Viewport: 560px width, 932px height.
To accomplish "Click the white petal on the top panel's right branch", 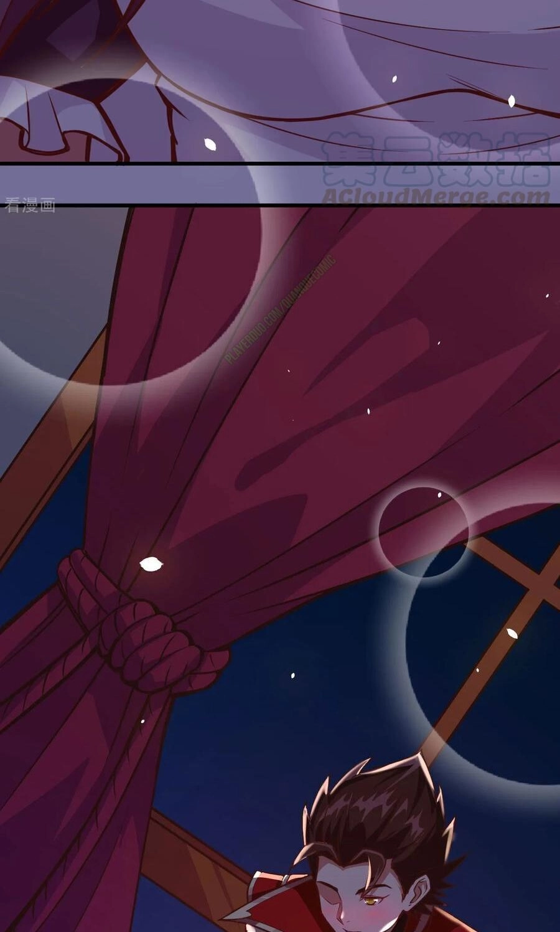I will [511, 101].
